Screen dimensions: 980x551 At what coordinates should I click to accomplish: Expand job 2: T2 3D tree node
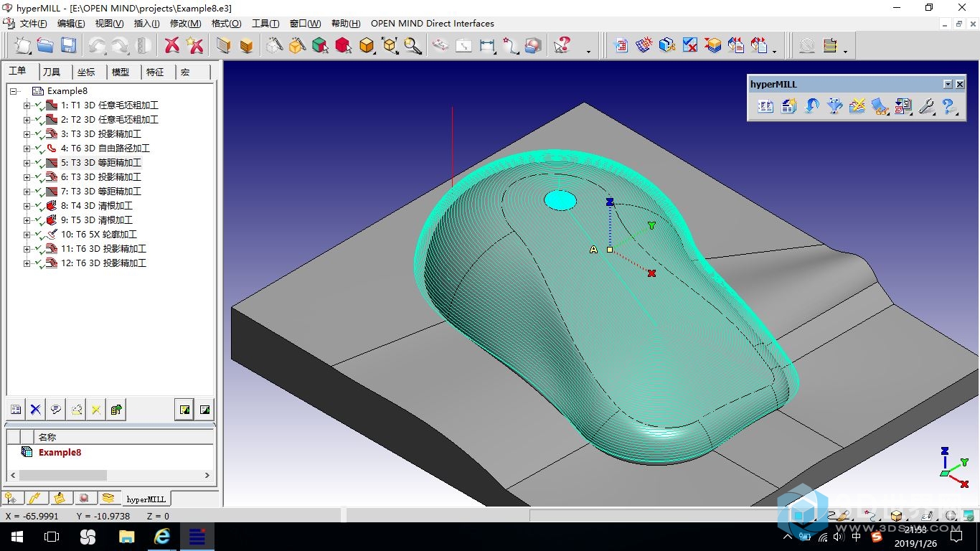tap(27, 120)
